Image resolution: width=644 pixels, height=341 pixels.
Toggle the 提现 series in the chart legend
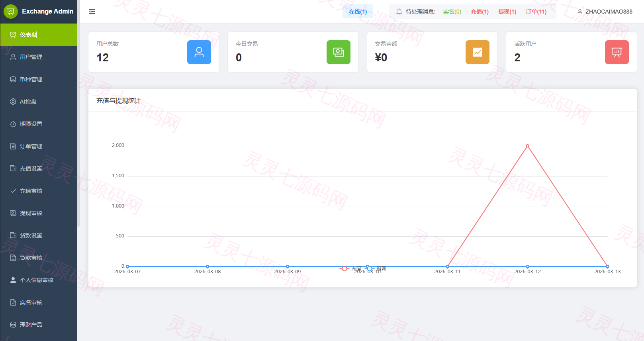coord(376,268)
